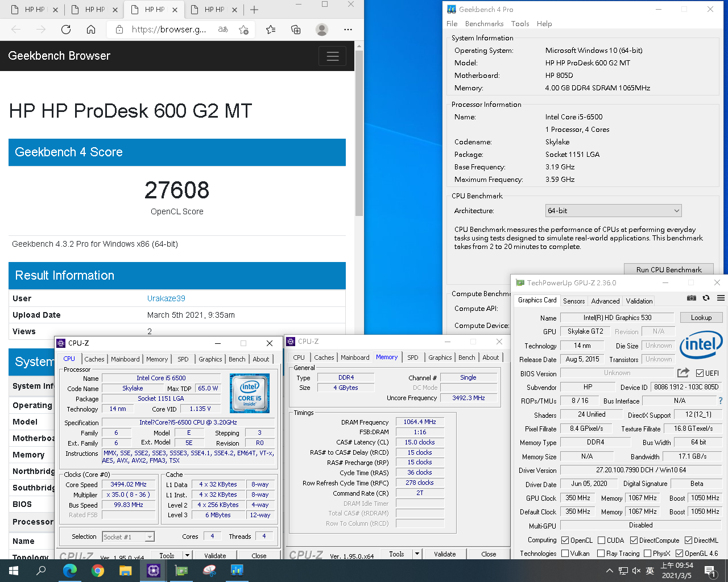This screenshot has width=728, height=582.
Task: Open the Urakaze39 user link
Action: 166,298
